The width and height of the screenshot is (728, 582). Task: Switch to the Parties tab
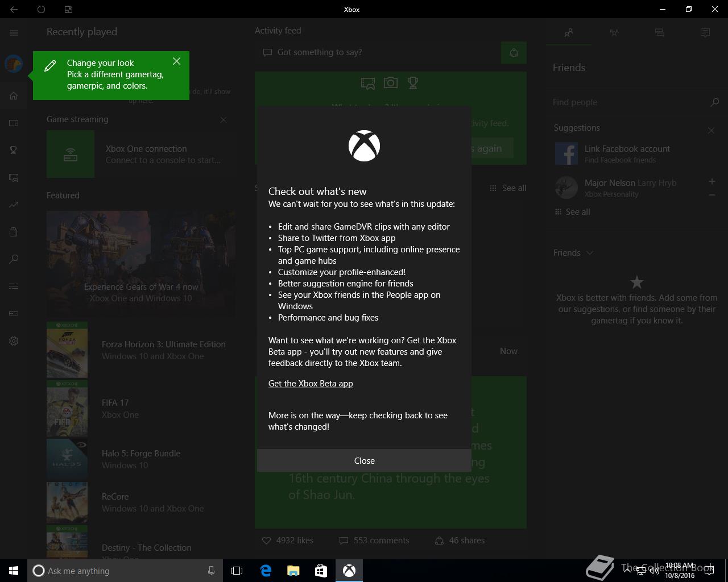[x=614, y=33]
